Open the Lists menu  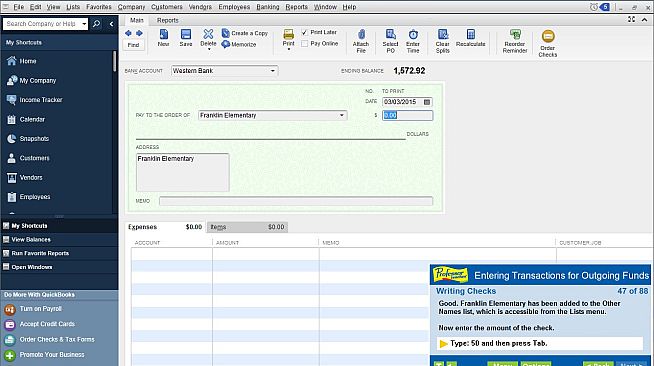pyautogui.click(x=73, y=7)
